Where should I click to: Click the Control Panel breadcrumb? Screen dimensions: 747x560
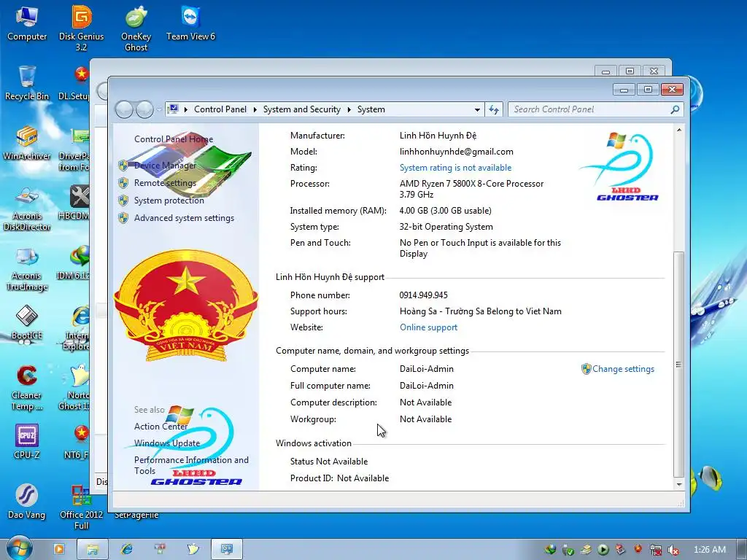(x=220, y=109)
